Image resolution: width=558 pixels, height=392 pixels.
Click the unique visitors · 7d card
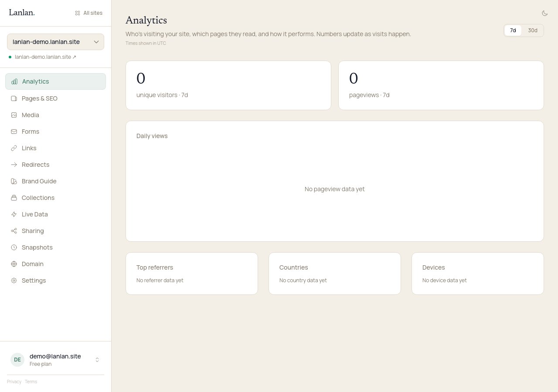tap(228, 85)
